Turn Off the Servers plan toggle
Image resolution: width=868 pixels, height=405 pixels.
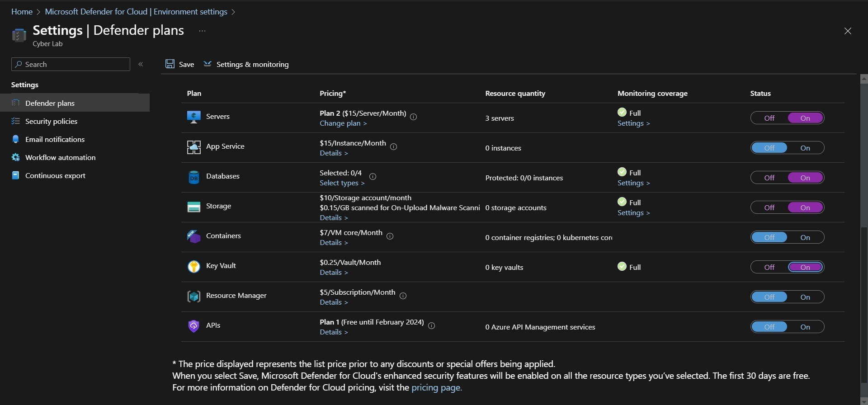click(769, 118)
